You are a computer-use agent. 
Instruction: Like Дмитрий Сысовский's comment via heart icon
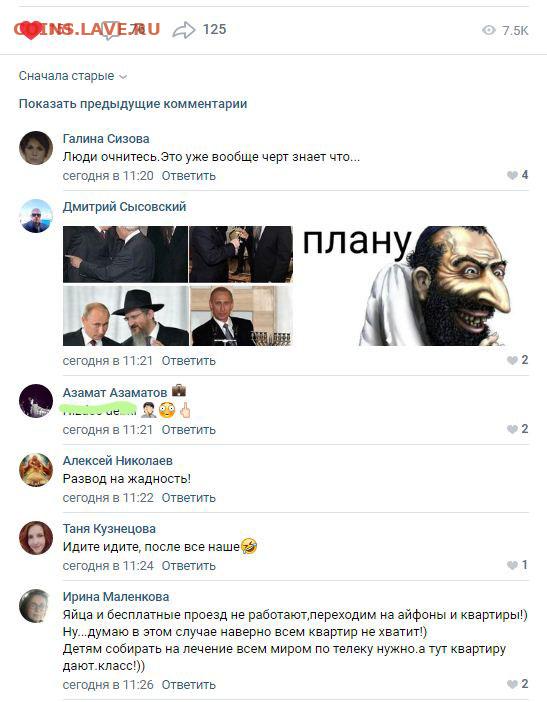512,360
